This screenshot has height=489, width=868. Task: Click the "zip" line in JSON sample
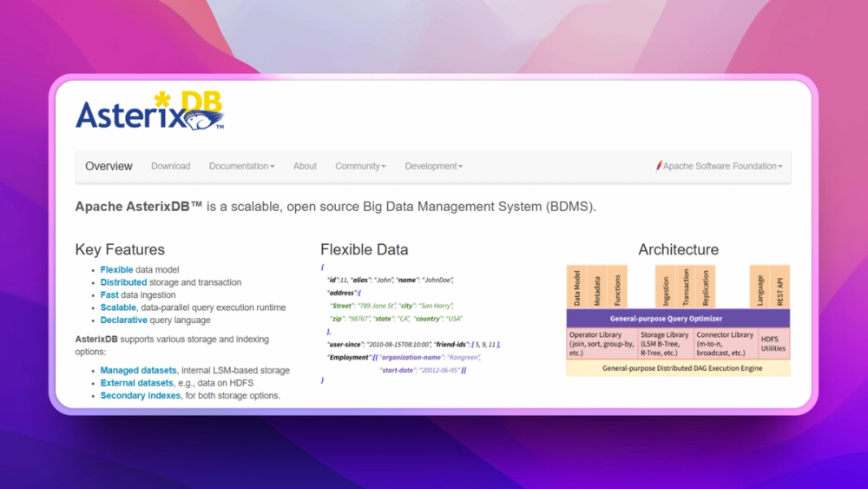click(396, 319)
